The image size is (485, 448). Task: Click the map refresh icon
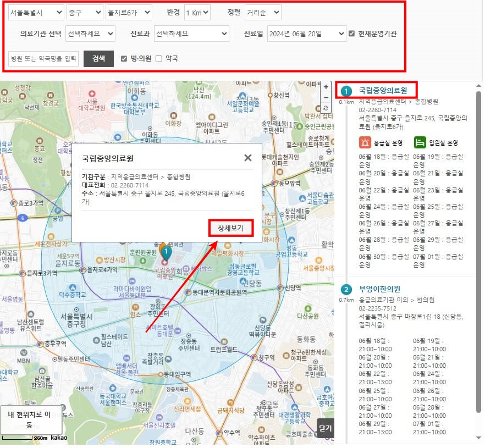pyautogui.click(x=326, y=108)
